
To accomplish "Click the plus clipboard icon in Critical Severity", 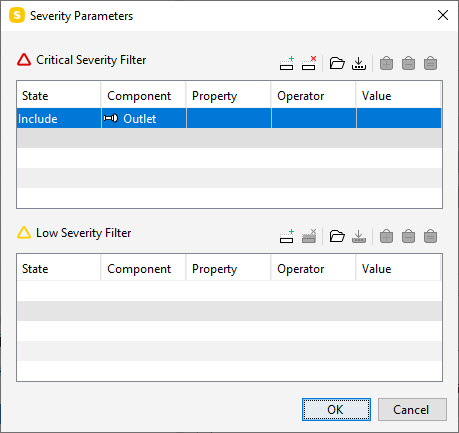I will point(386,63).
